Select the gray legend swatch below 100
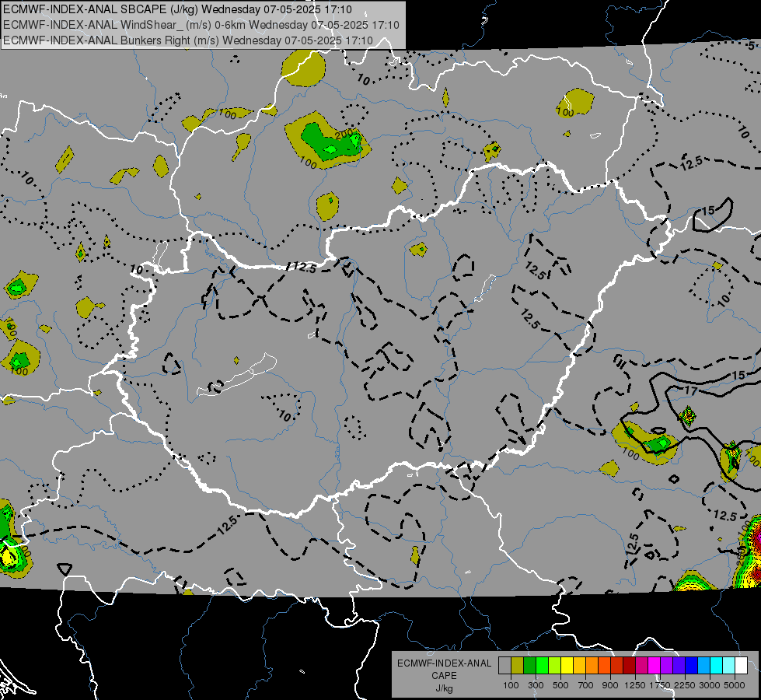This screenshot has height=700, width=761. click(x=504, y=666)
